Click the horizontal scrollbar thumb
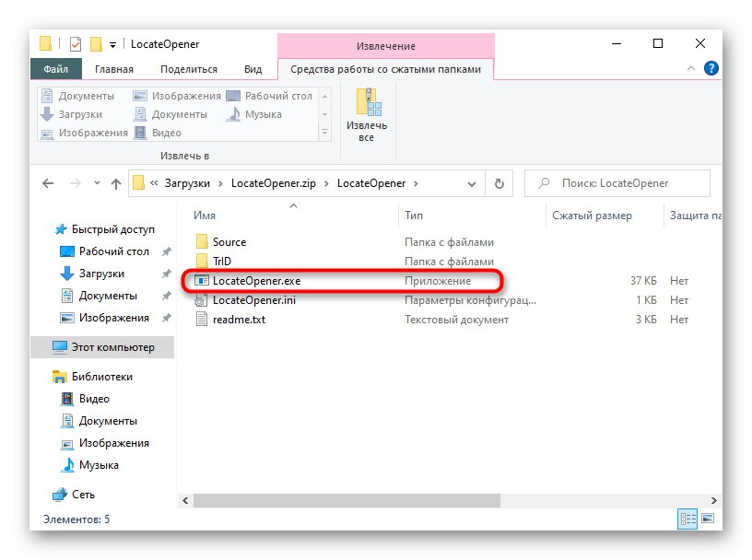This screenshot has height=560, width=752. coord(347,500)
